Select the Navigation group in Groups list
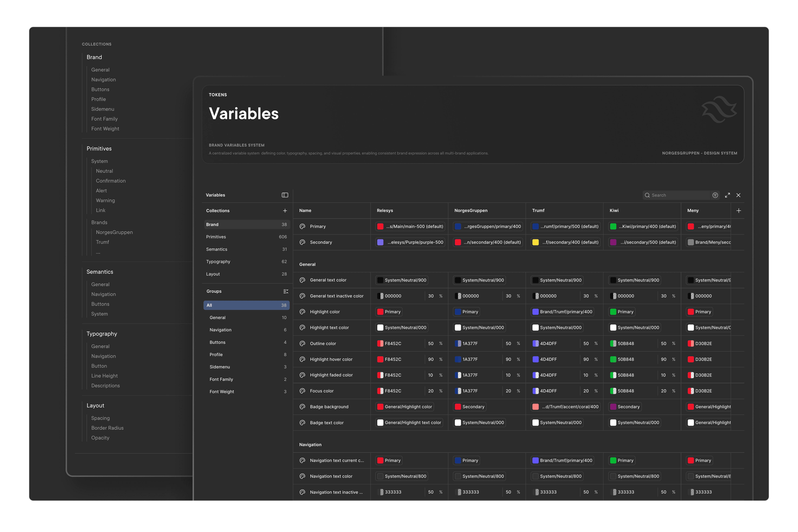 pos(220,330)
